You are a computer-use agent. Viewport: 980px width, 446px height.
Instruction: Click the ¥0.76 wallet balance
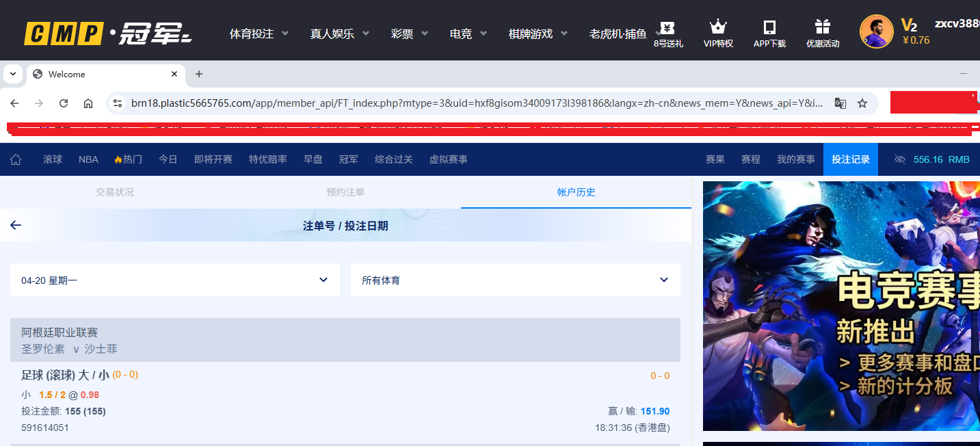916,40
